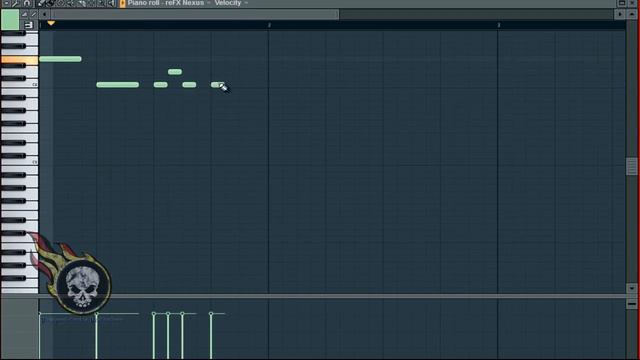The height and width of the screenshot is (360, 640).
Task: Click the horizontal scroll left arrow
Action: click(44, 14)
